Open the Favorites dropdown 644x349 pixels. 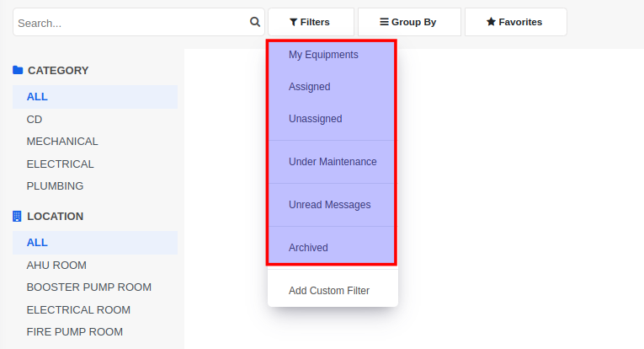tap(515, 22)
